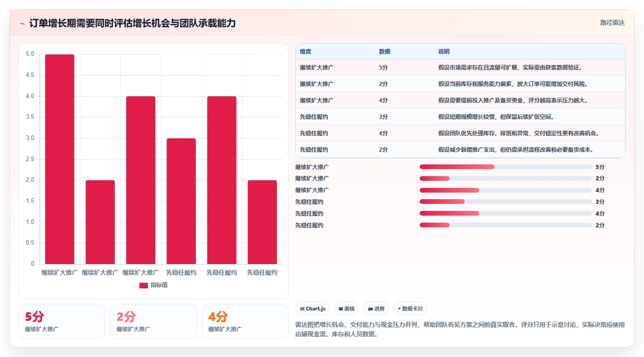Viewport: 644px width, 357px height.
Task: Click the 数据 column header
Action: coord(384,52)
